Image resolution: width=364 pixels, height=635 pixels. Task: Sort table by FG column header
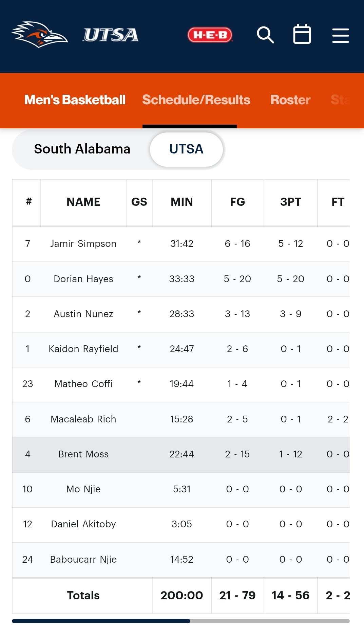[237, 202]
